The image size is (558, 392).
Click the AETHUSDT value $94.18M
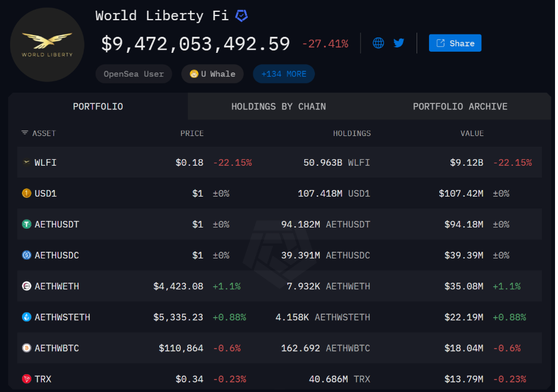tap(464, 225)
